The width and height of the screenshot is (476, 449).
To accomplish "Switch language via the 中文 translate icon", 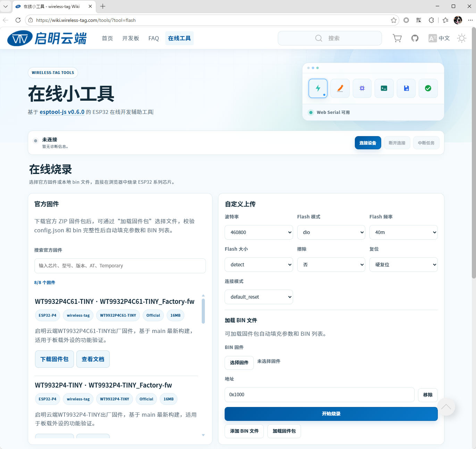I will click(x=439, y=38).
